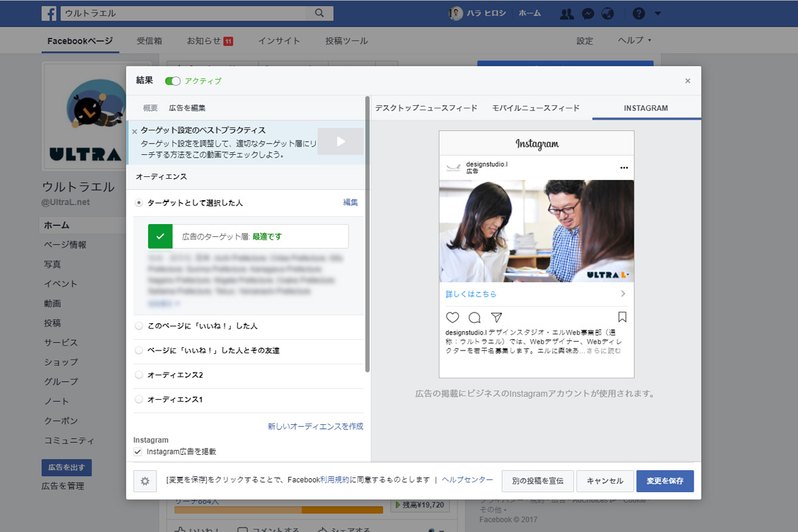Select オーディエンス2 radio option
The image size is (798, 532).
[x=138, y=375]
